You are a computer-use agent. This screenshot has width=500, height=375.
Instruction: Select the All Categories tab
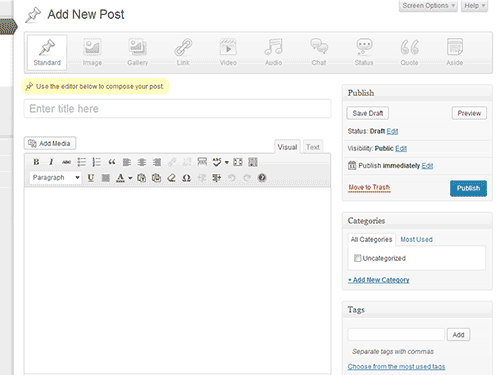[x=371, y=239]
